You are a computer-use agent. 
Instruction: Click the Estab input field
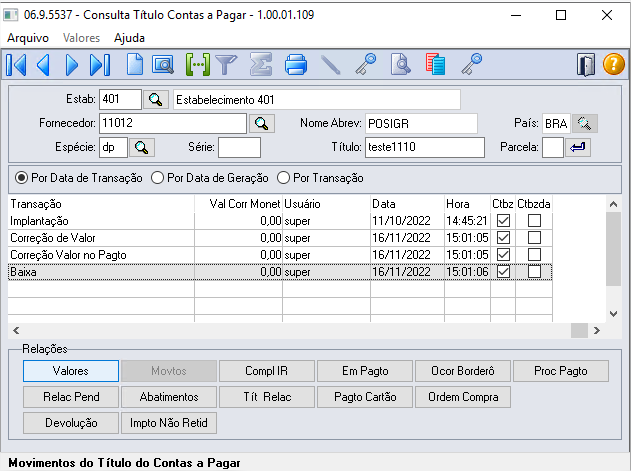click(x=120, y=99)
